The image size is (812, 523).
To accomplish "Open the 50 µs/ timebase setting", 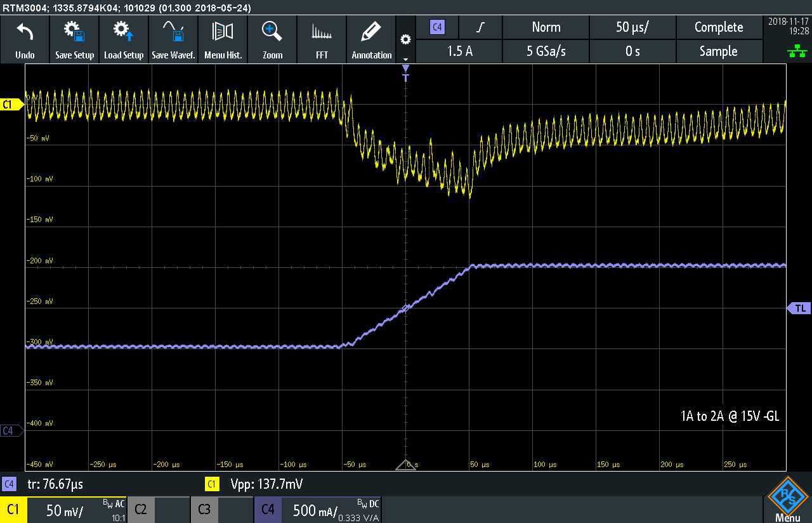I will [632, 27].
